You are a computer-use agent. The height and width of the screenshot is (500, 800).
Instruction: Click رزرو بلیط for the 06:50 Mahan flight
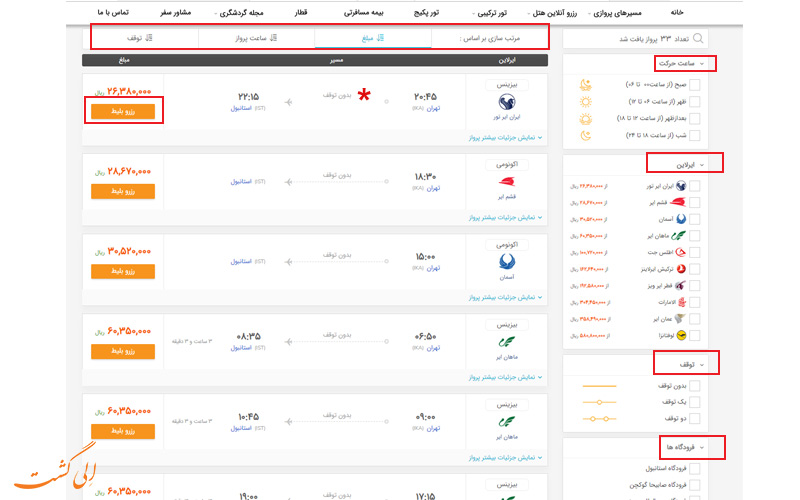[123, 352]
